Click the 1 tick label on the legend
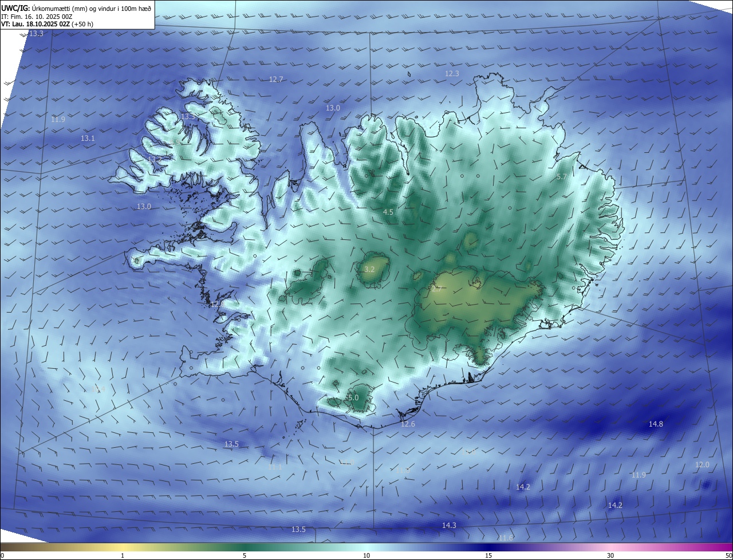Screen dimensions: 733x560 tap(123, 555)
